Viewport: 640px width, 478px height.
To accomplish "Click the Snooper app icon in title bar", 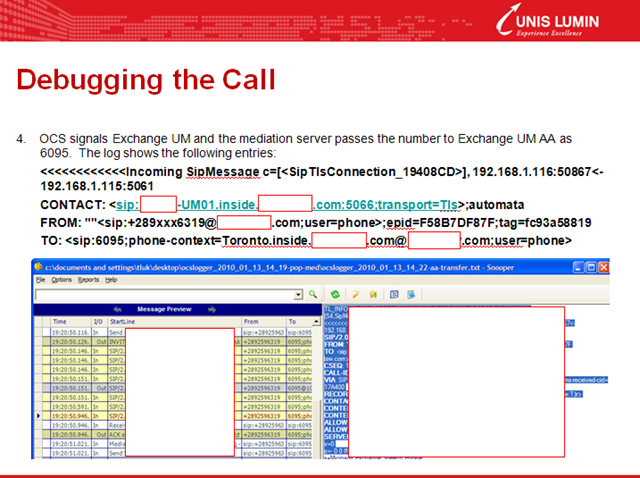I will 39,267.
